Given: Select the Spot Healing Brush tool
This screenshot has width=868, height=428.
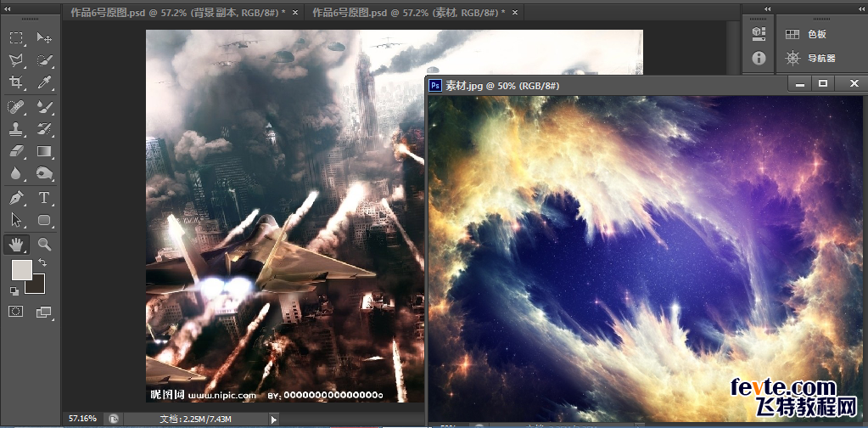Looking at the screenshot, I should pos(16,106).
